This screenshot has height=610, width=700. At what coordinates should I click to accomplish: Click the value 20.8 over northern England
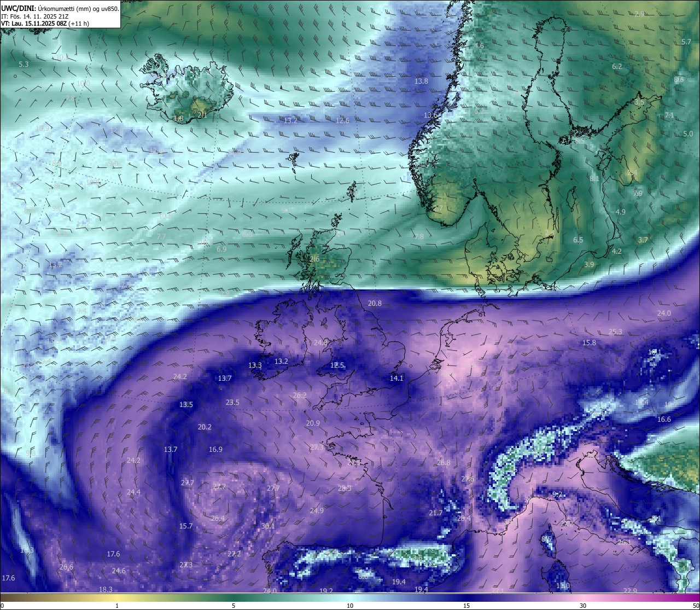pyautogui.click(x=375, y=303)
